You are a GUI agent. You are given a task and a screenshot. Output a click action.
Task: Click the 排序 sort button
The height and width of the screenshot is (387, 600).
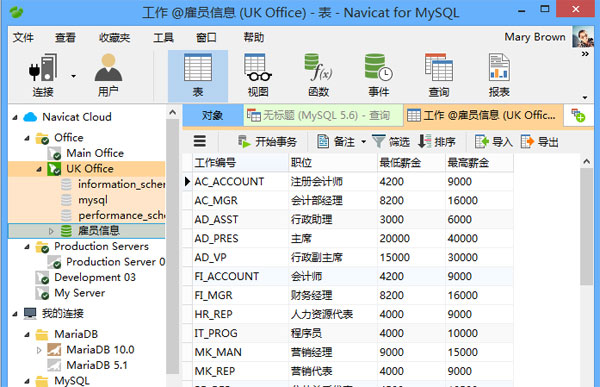pyautogui.click(x=437, y=142)
